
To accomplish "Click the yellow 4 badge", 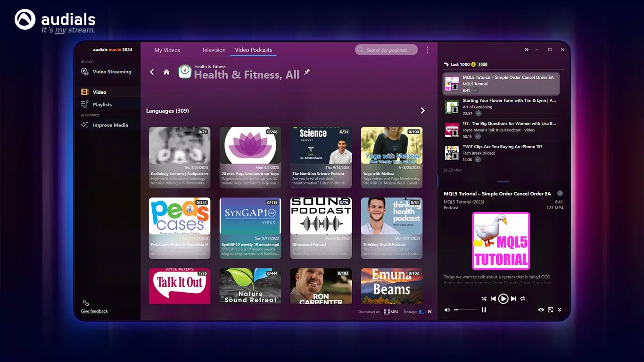I will [x=473, y=65].
